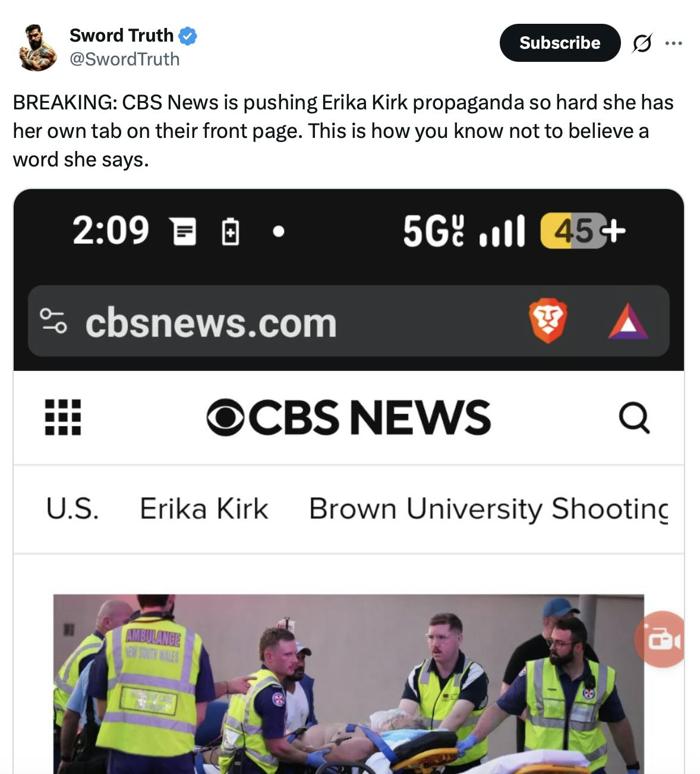Open the ambulance paramedics news photo
Image resolution: width=700 pixels, height=774 pixels.
point(349,684)
